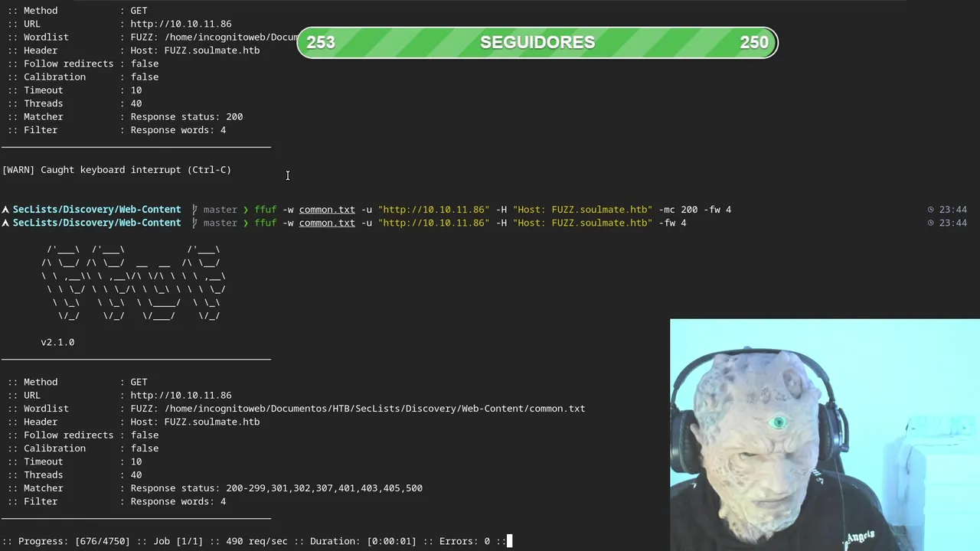Screen dimensions: 980x551
Task: Click the quoted URL in the final command without -mc
Action: pyautogui.click(x=433, y=223)
